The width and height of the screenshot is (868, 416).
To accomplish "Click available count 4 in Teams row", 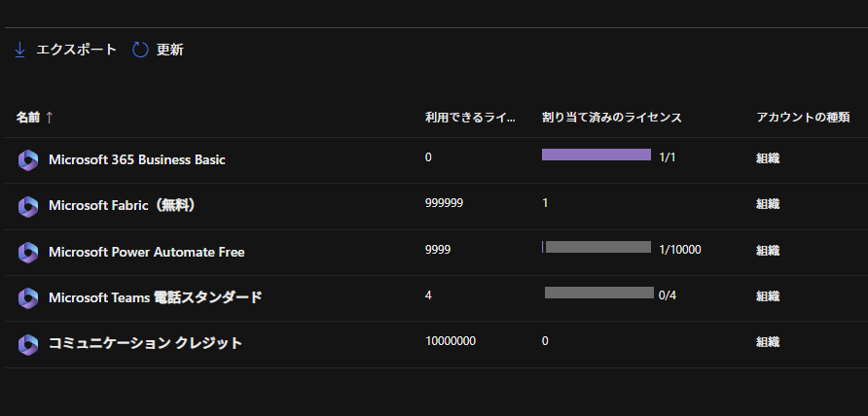I will pos(428,295).
